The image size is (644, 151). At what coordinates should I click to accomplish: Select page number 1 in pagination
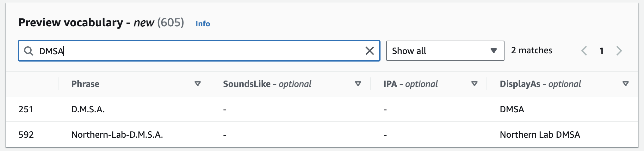click(602, 51)
